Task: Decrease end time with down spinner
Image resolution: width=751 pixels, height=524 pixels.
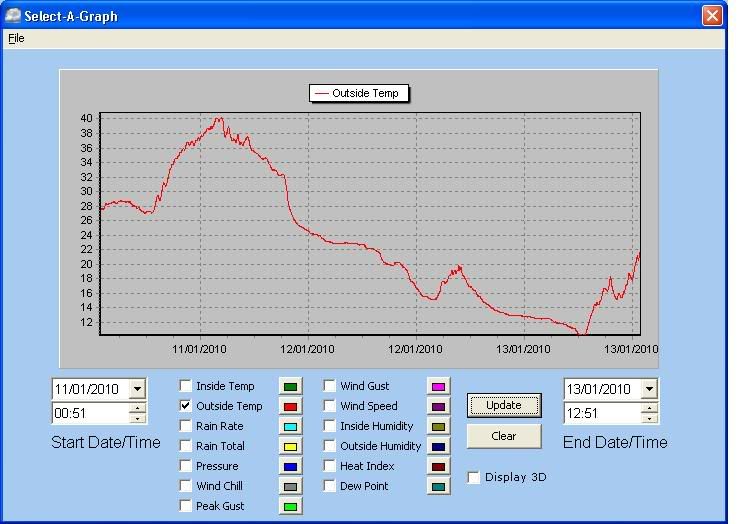Action: (649, 418)
